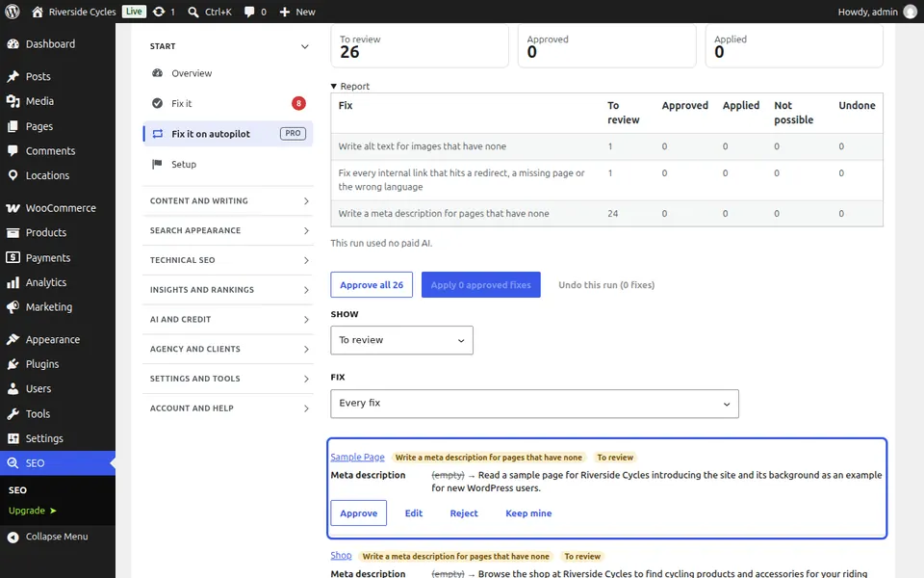Image resolution: width=924 pixels, height=578 pixels.
Task: Click the Live status badge
Action: [134, 12]
